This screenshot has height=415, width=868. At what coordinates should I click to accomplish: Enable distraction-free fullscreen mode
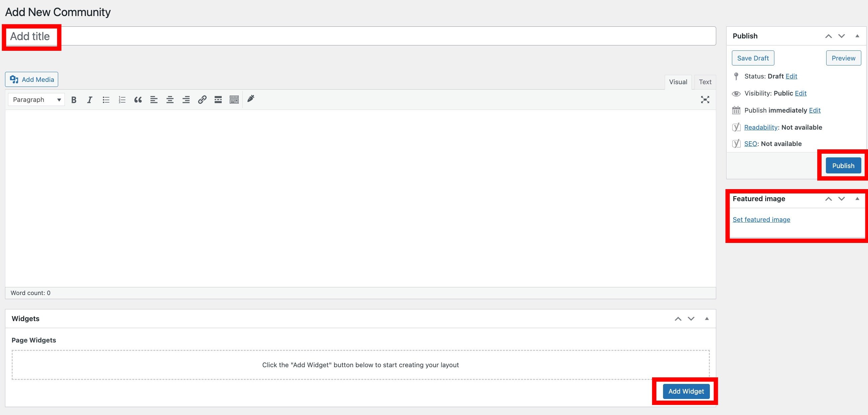705,100
